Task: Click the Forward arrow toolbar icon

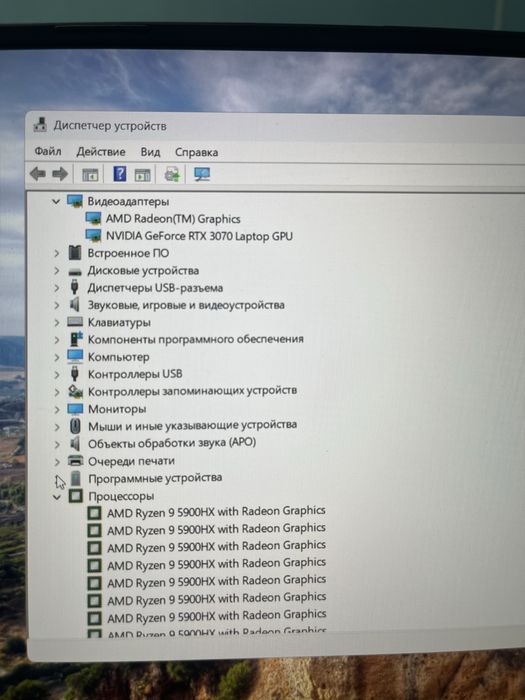Action: [60, 174]
